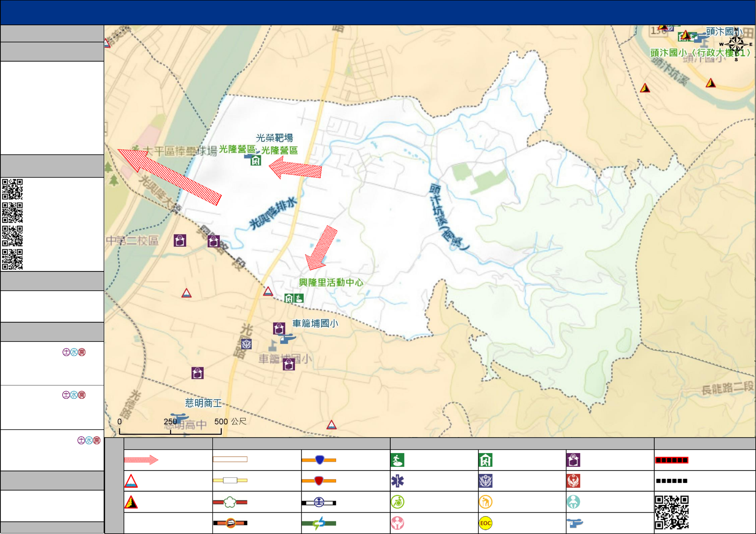Image resolution: width=756 pixels, height=534 pixels.
Task: Click the blue star-of-life medical icon
Action: click(397, 481)
